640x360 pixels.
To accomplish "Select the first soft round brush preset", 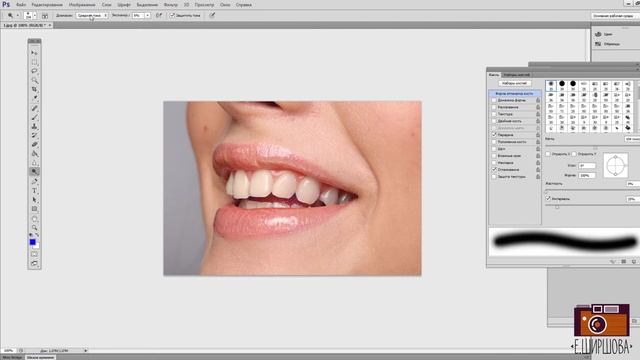I will (x=551, y=85).
